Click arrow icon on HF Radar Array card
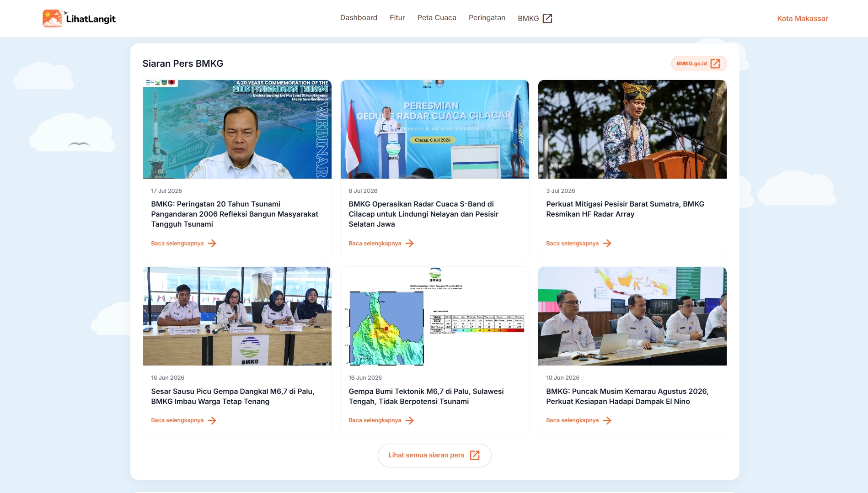The height and width of the screenshot is (493, 868). [x=607, y=244]
